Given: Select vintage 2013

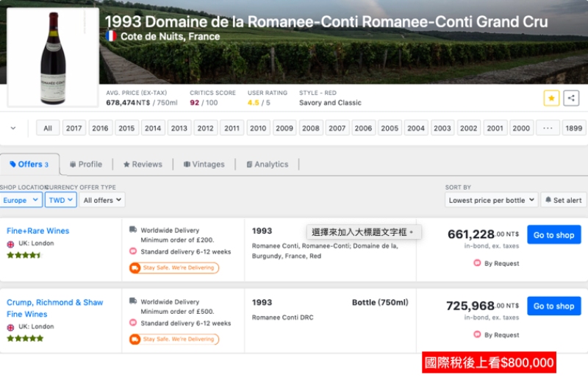Looking at the screenshot, I should [x=179, y=129].
